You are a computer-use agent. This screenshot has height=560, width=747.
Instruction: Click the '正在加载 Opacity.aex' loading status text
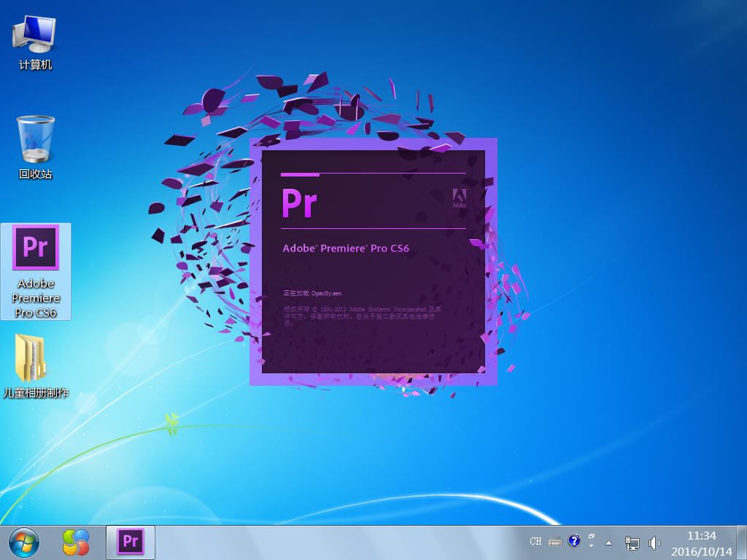pos(312,293)
